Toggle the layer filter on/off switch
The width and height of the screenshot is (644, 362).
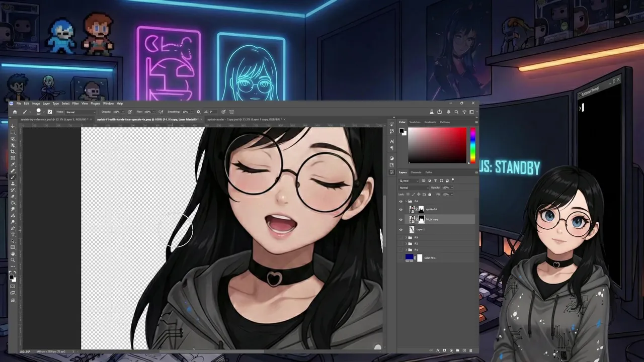pos(453,180)
